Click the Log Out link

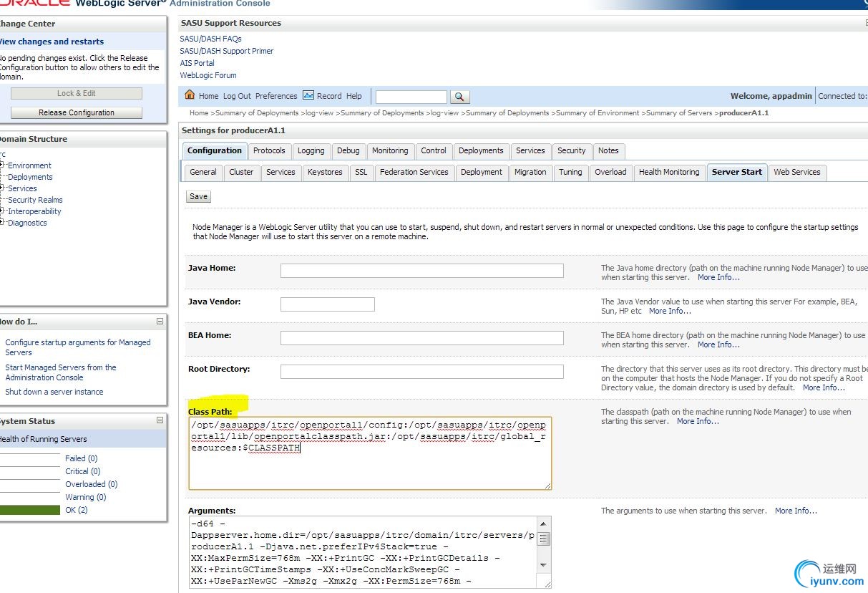(237, 96)
